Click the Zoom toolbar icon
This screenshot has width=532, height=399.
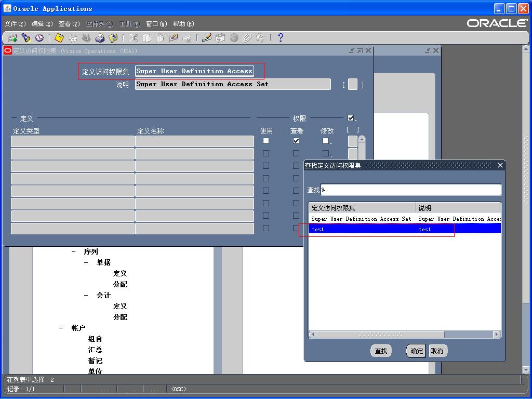point(220,38)
